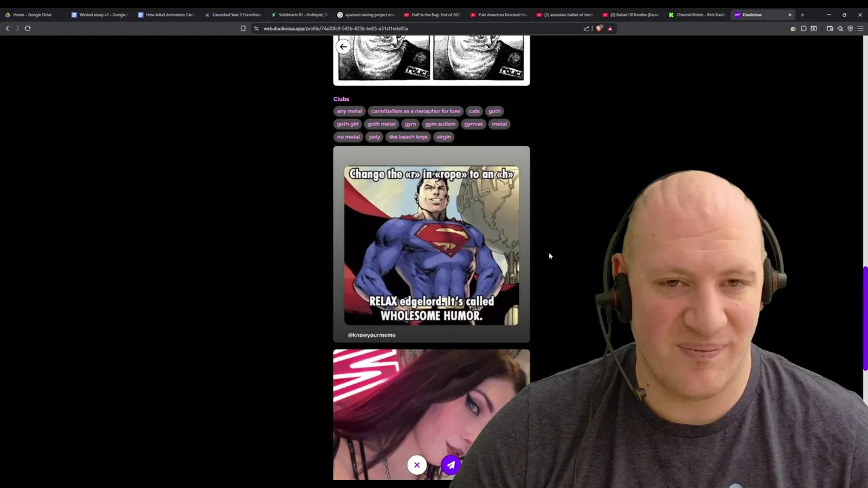Image resolution: width=868 pixels, height=488 pixels.
Task: Click the Brave VPN shield icon
Action: coord(850,28)
